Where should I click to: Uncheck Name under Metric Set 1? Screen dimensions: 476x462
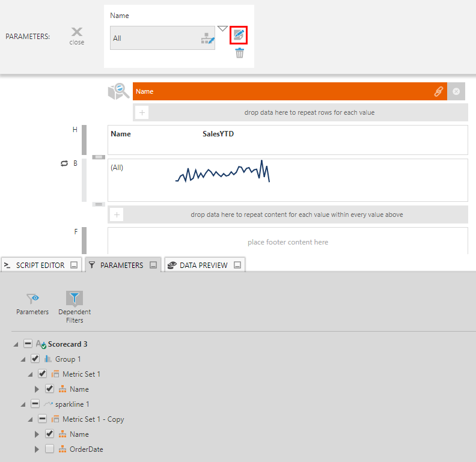click(49, 389)
